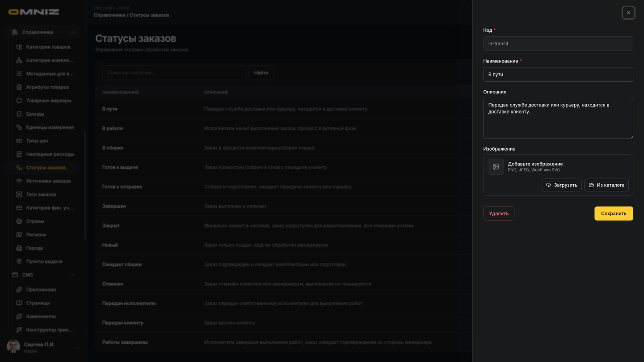Click the Категории фин. уч... card icon
The image size is (644, 362).
point(19,208)
